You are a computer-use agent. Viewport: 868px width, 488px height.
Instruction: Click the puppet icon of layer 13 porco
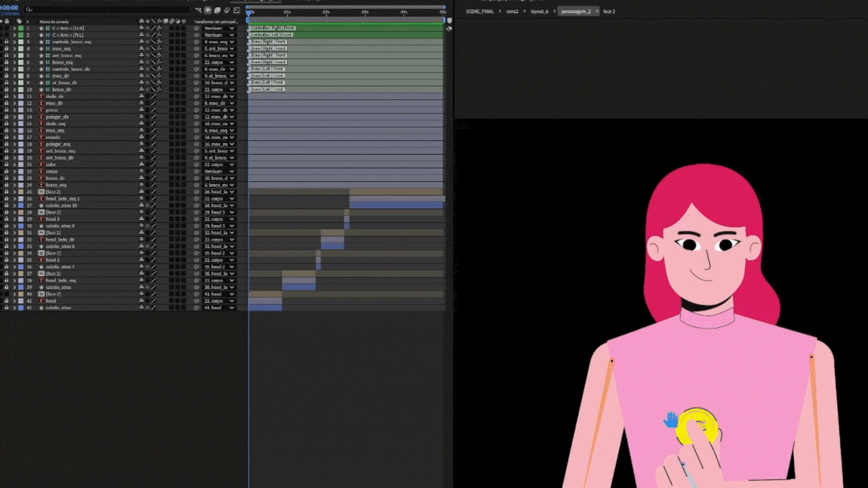42,110
